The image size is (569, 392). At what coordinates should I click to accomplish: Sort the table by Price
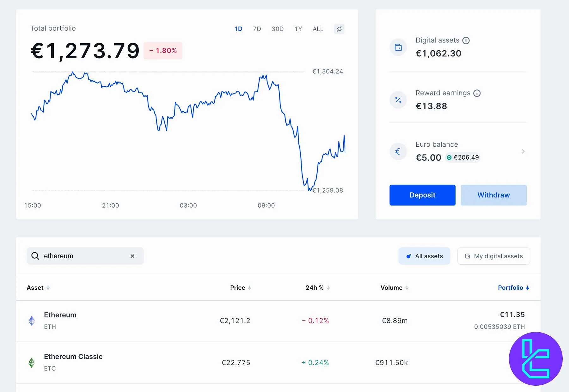tap(241, 288)
